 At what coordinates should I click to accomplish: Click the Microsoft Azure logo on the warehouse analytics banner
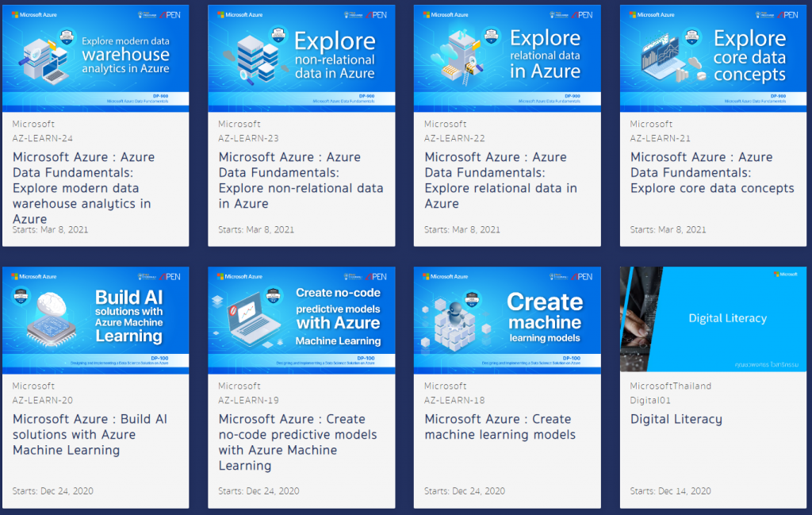pyautogui.click(x=34, y=15)
